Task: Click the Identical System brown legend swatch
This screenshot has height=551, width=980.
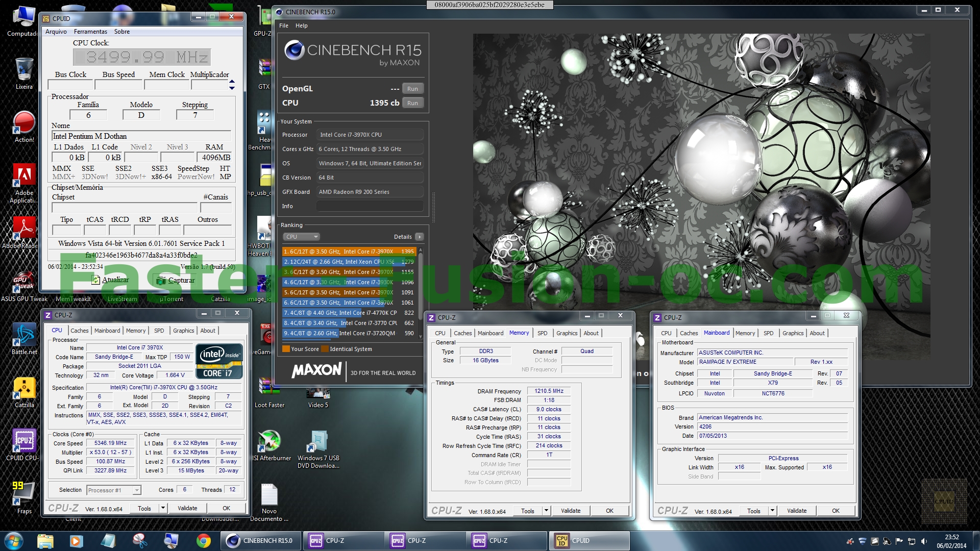Action: (x=325, y=349)
